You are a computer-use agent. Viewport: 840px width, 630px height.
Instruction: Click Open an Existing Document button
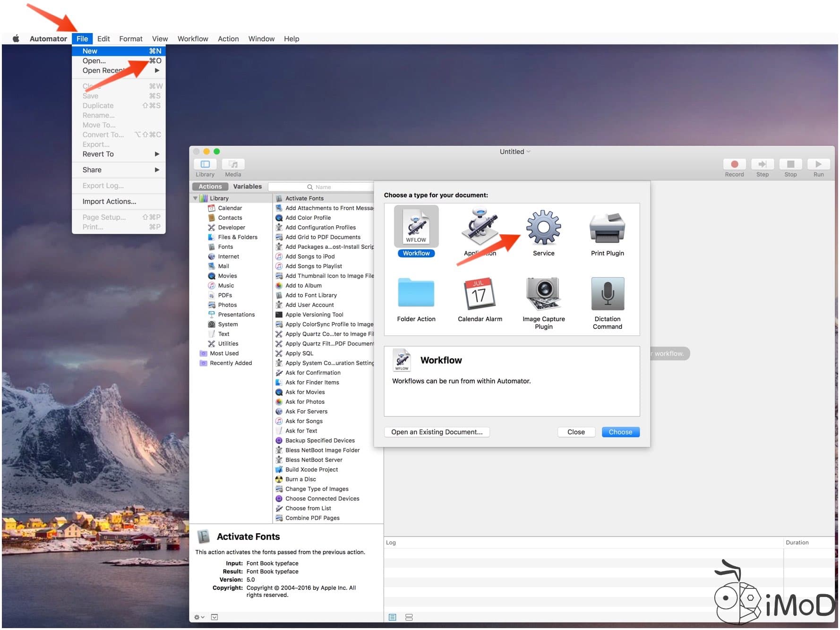click(436, 432)
